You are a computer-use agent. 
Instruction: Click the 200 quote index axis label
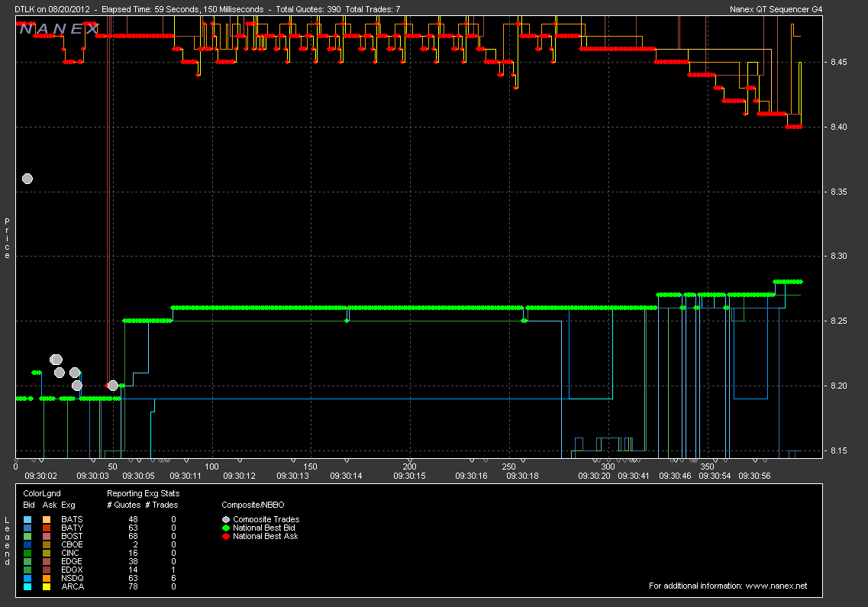(410, 467)
